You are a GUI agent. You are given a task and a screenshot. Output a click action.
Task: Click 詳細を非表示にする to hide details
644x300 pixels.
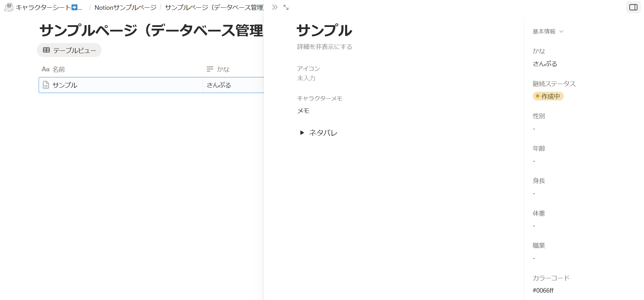(324, 47)
